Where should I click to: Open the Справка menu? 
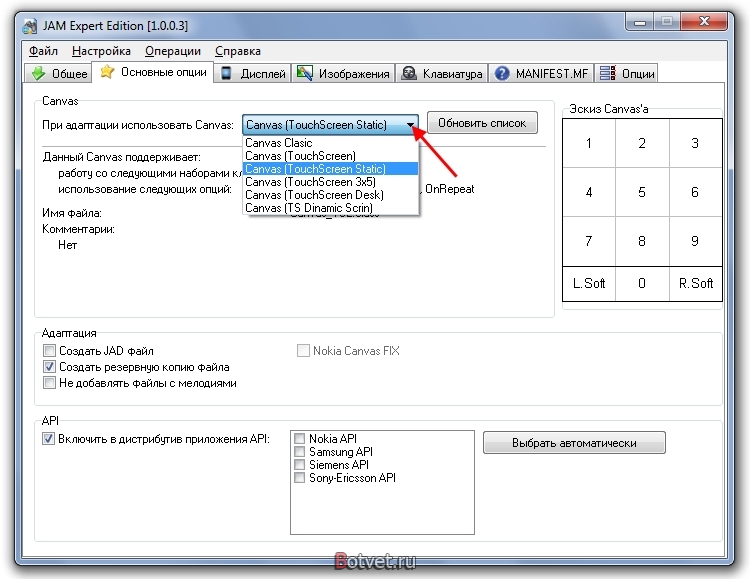[238, 51]
